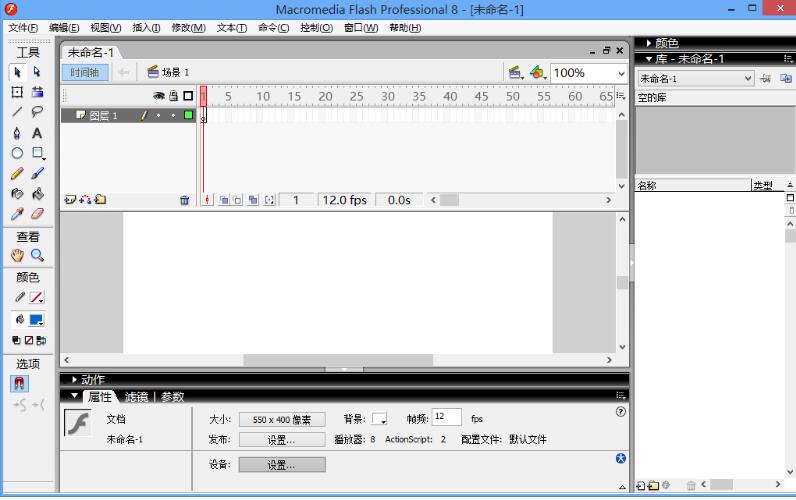This screenshot has width=796, height=500.
Task: Select the Oval tool
Action: point(17,153)
